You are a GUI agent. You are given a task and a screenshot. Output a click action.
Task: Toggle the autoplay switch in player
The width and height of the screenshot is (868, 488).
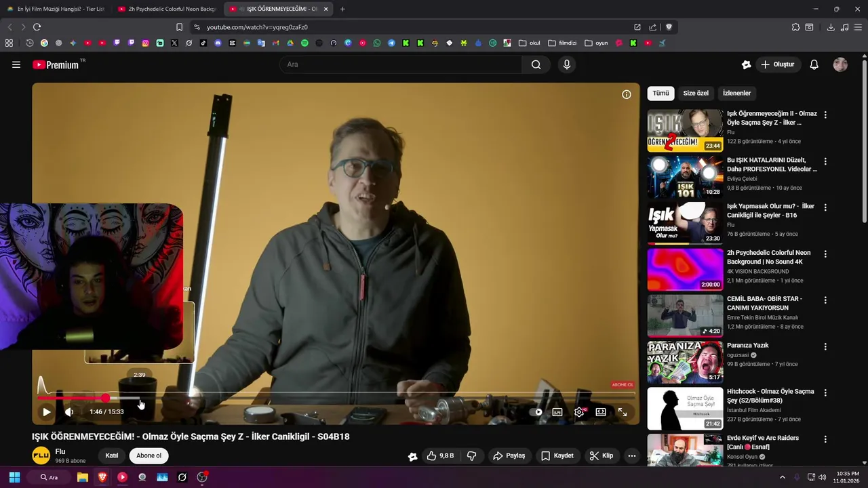point(536,411)
